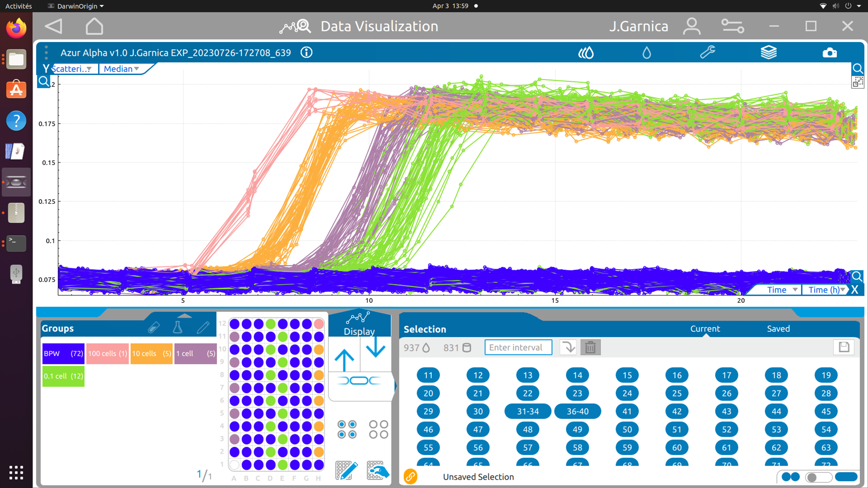Click the BPW group swatch

pyautogui.click(x=63, y=354)
